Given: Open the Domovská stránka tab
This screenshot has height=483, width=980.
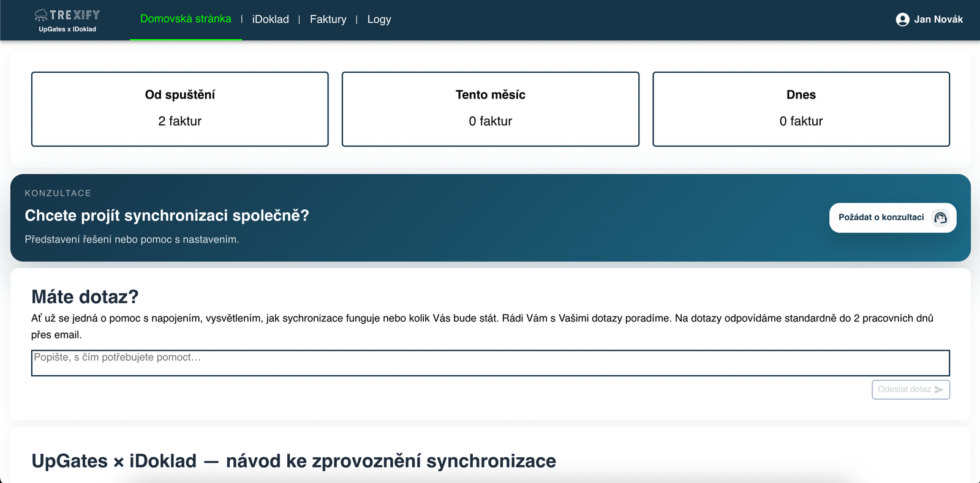Looking at the screenshot, I should [186, 19].
